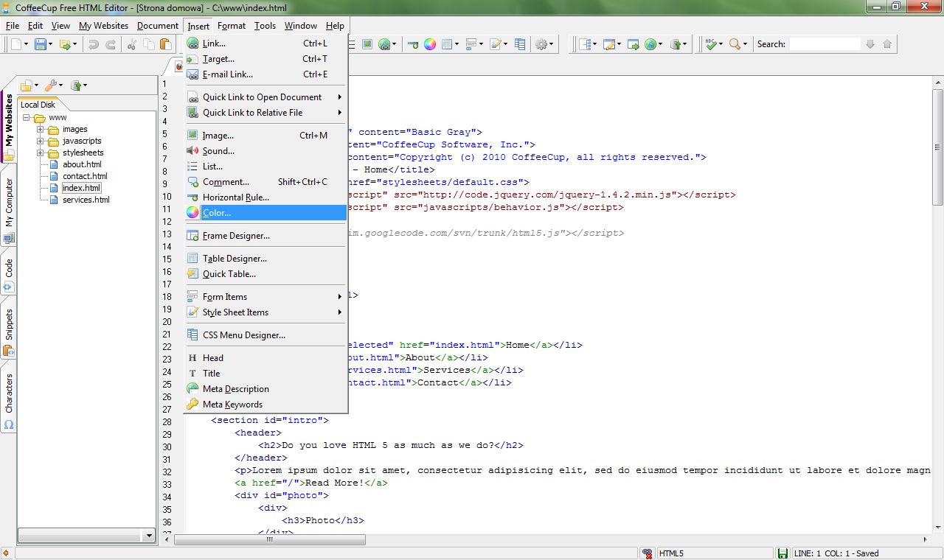
Task: Click the Search input field
Action: pyautogui.click(x=825, y=44)
